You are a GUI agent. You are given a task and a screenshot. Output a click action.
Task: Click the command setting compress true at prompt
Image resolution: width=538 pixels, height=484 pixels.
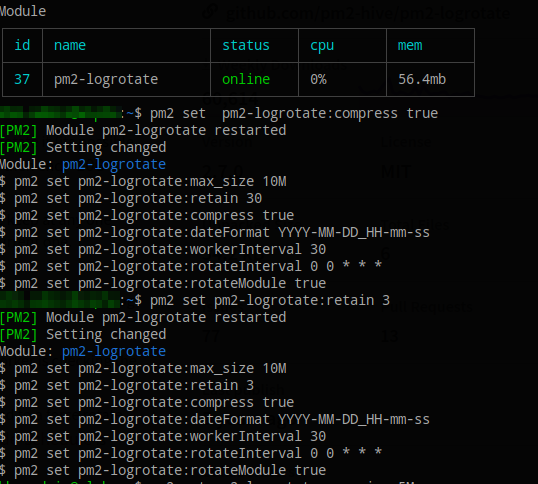294,113
